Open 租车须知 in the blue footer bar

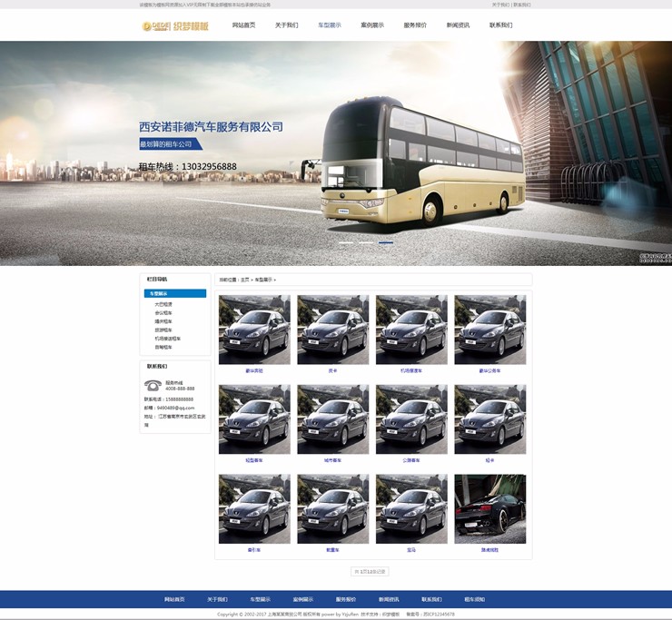474,599
